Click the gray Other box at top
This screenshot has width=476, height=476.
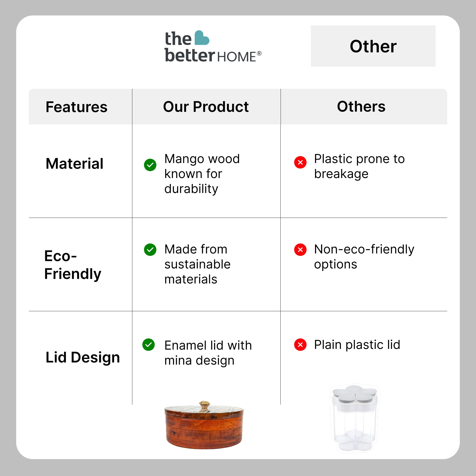coord(373,46)
